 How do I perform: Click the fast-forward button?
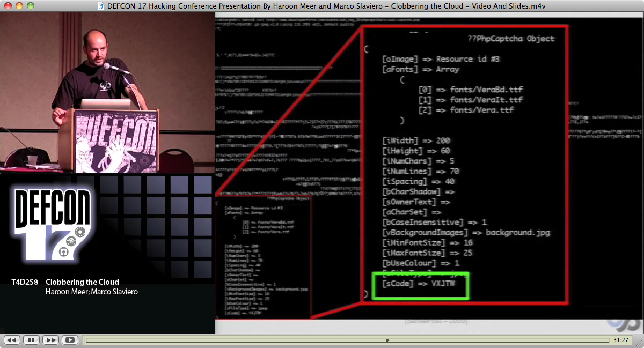pos(50,340)
